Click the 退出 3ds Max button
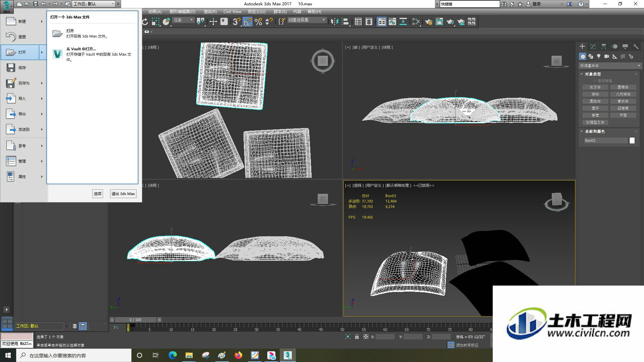Viewport: 644px width, 362px height. tap(123, 194)
